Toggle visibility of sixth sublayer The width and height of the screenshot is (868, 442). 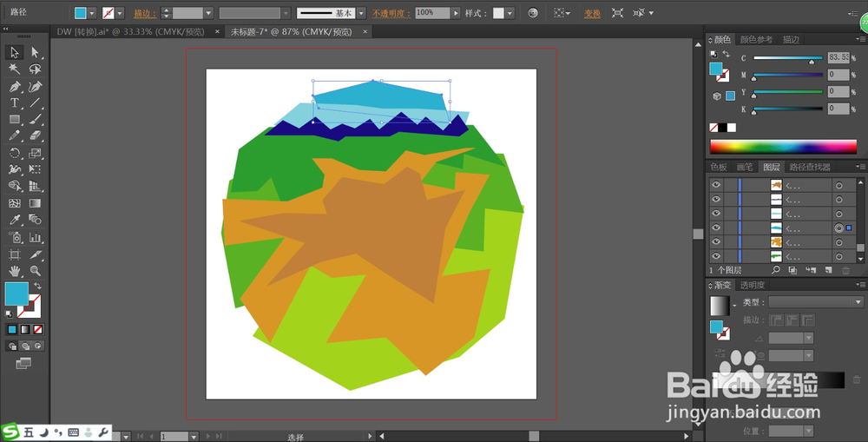pyautogui.click(x=716, y=256)
